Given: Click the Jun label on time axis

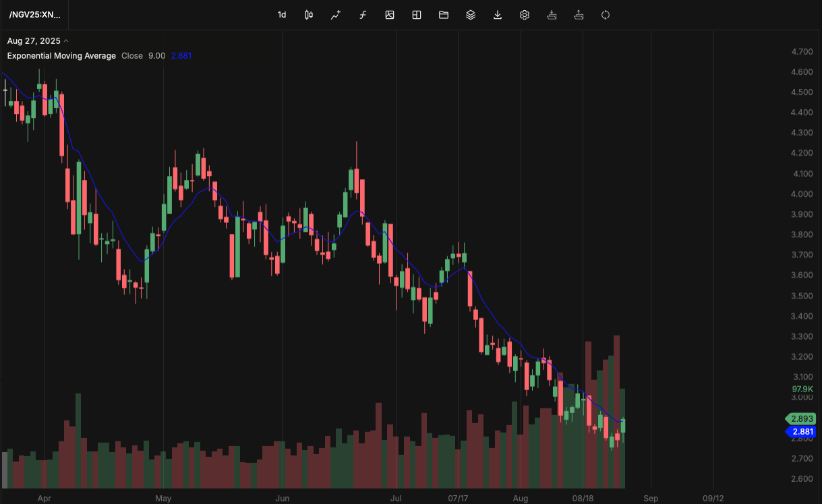Looking at the screenshot, I should click(283, 499).
